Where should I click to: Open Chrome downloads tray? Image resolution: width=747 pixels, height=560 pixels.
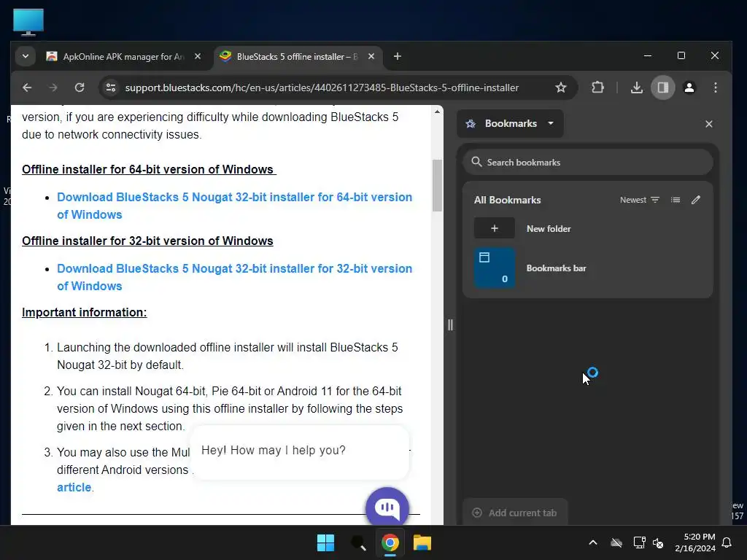[636, 87]
